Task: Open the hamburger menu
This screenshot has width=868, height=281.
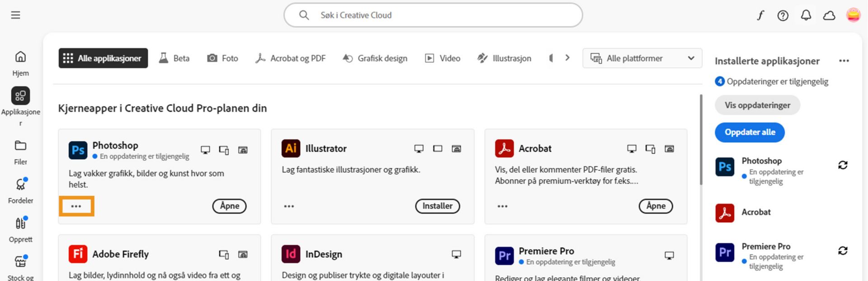Action: pos(16,15)
